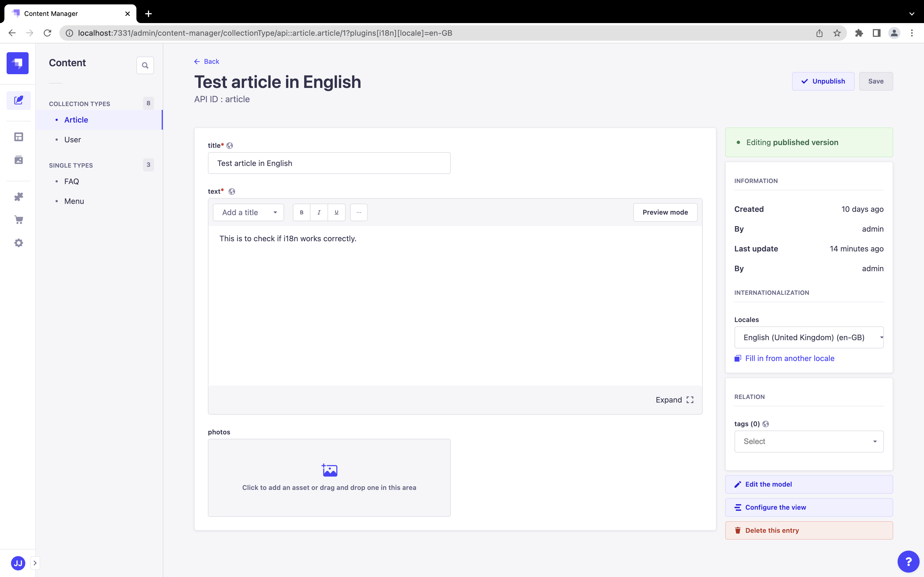Toggle underline formatting in text editor
Image resolution: width=924 pixels, height=577 pixels.
[x=336, y=213]
